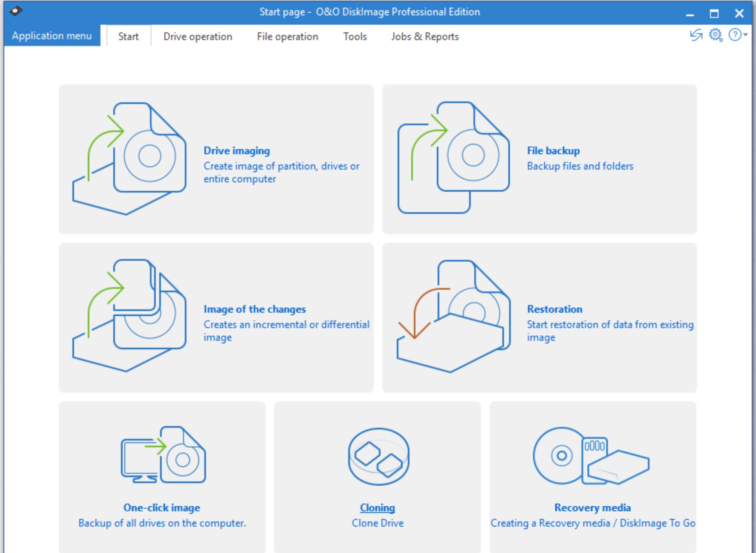Click the O&O DiskImage app logo icon
Viewport: 756px width, 553px height.
tap(16, 11)
